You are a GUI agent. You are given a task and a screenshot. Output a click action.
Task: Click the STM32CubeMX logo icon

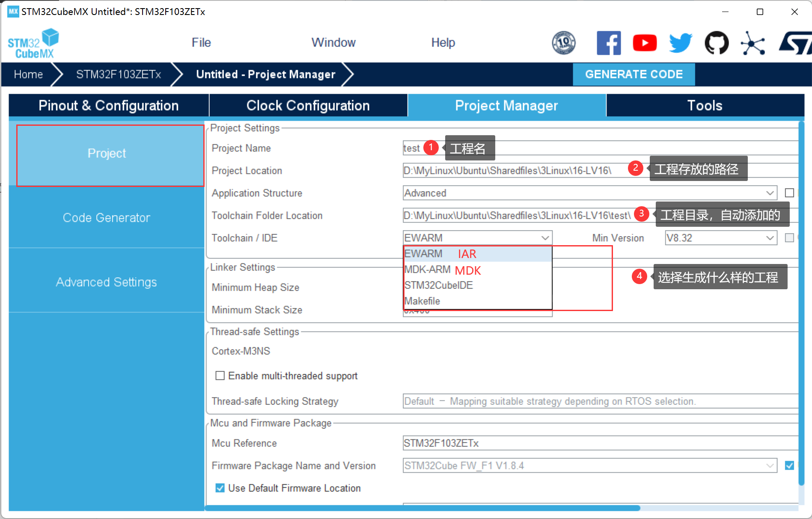tap(33, 43)
